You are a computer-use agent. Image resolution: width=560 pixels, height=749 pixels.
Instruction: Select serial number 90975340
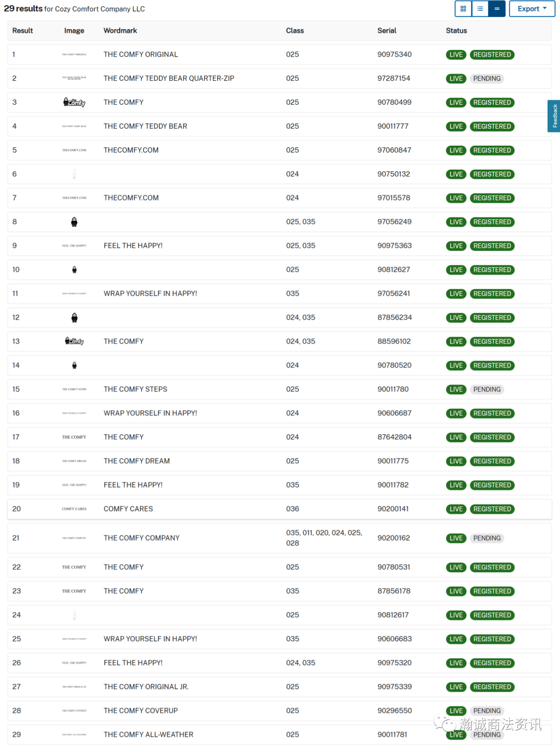click(395, 54)
